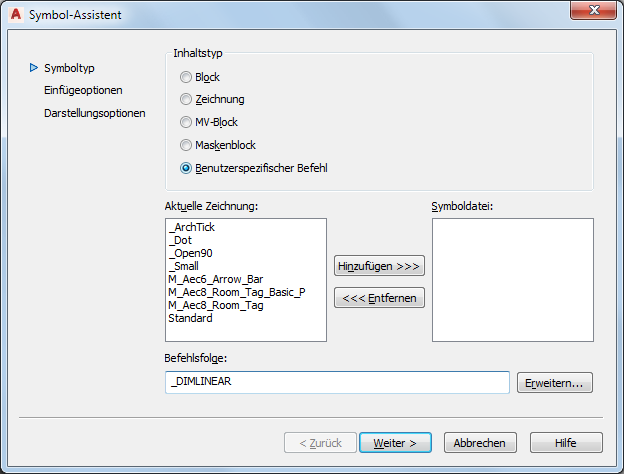The width and height of the screenshot is (624, 474).
Task: Pick the Standard list item
Action: click(x=190, y=318)
